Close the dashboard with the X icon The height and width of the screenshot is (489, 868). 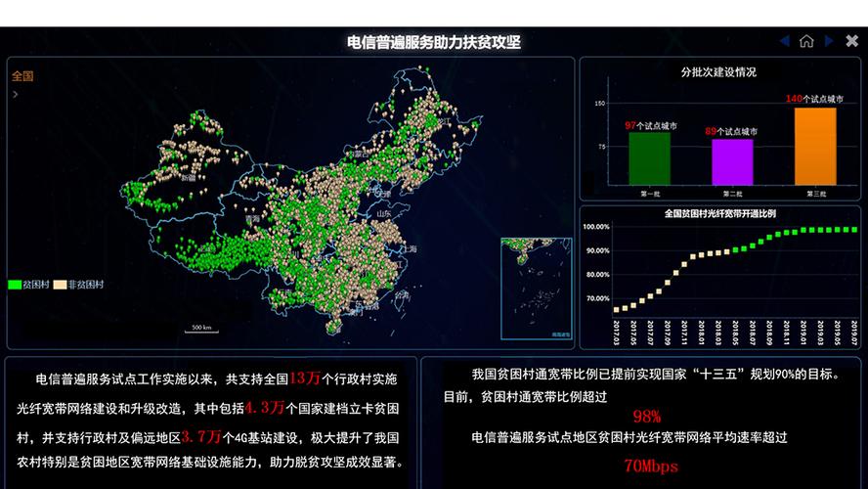(852, 40)
